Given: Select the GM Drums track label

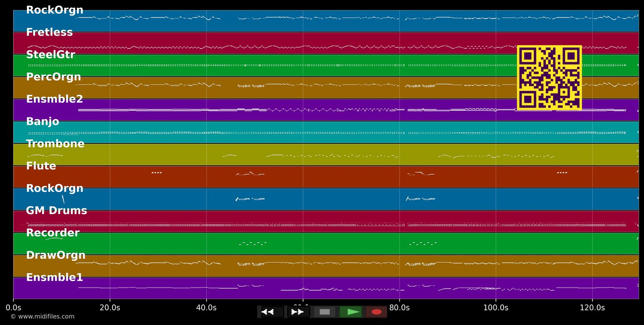Looking at the screenshot, I should pos(57,211).
